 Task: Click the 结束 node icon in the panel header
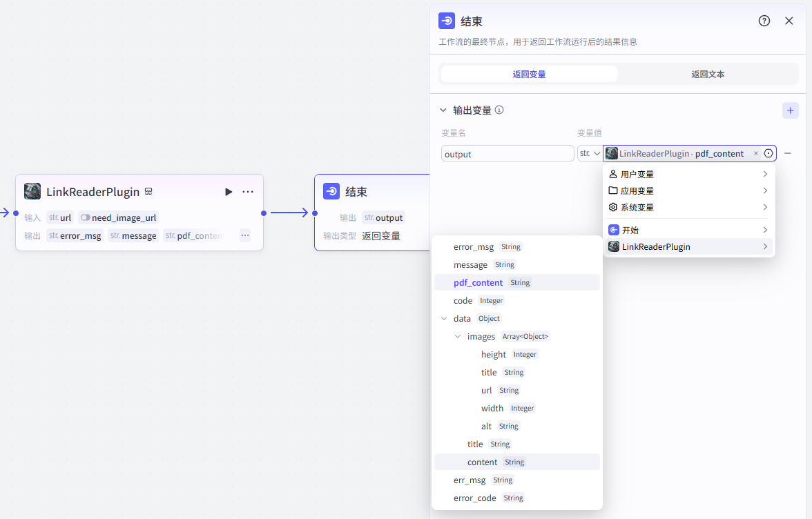[x=445, y=21]
